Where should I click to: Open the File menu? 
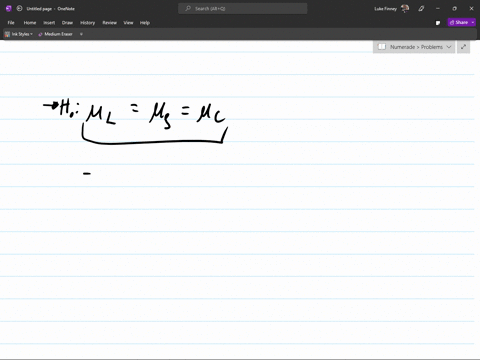(11, 23)
